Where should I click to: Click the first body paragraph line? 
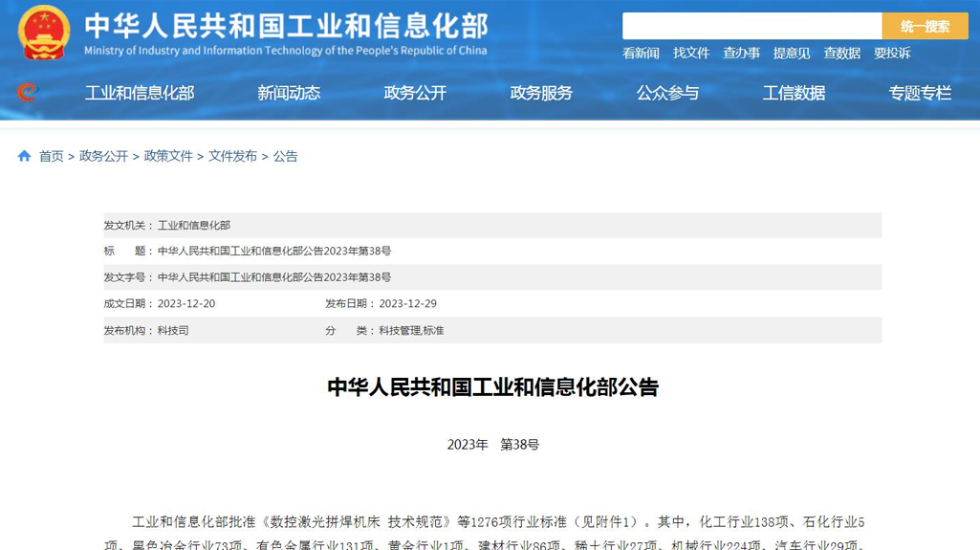(x=498, y=522)
